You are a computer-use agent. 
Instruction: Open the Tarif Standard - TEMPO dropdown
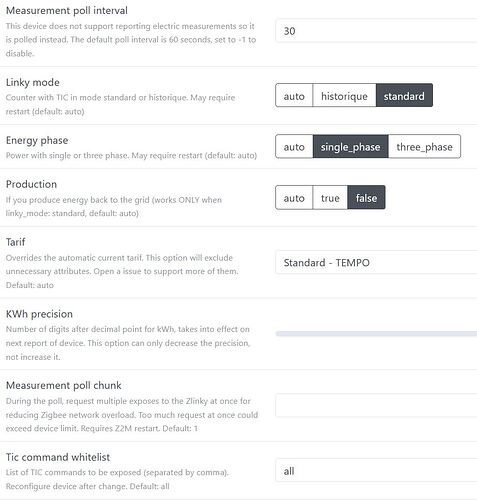(376, 262)
